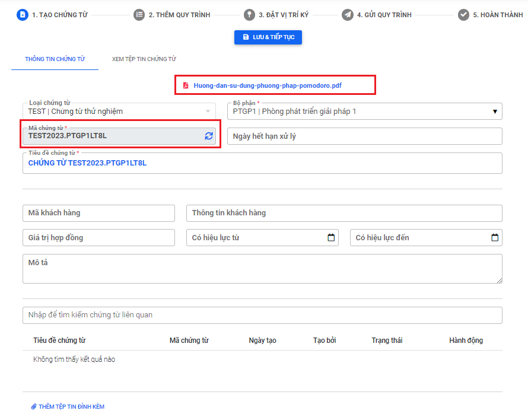Click step 2 list icon
Image resolution: width=528 pixels, height=420 pixels.
[x=139, y=15]
